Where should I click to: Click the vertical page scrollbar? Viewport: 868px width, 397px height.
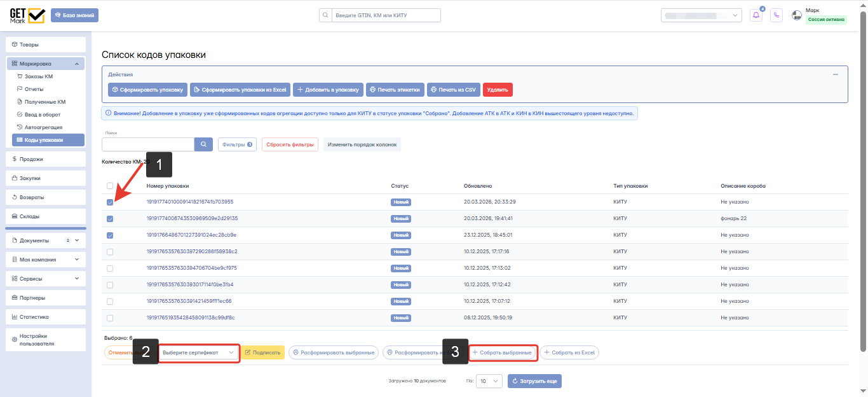[863, 178]
